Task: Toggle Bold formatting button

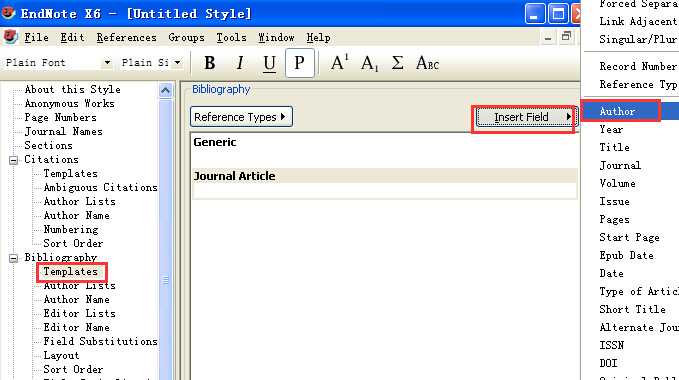Action: (210, 63)
